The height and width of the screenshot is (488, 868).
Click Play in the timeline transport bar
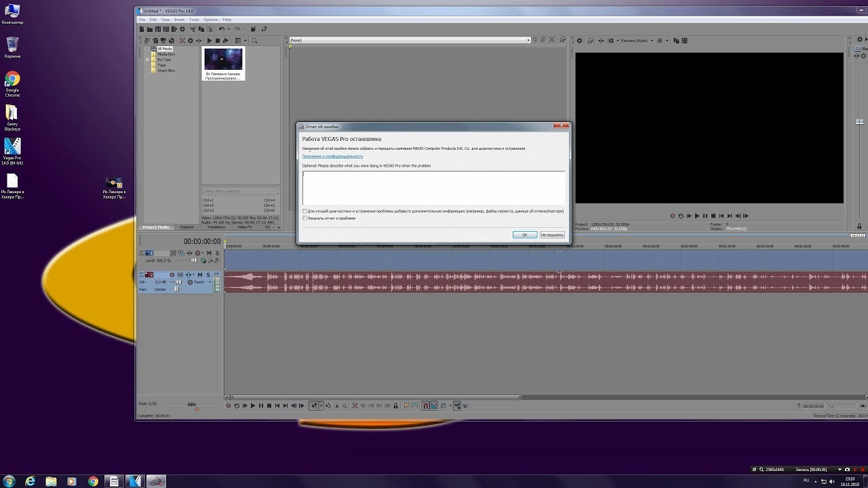[253, 406]
